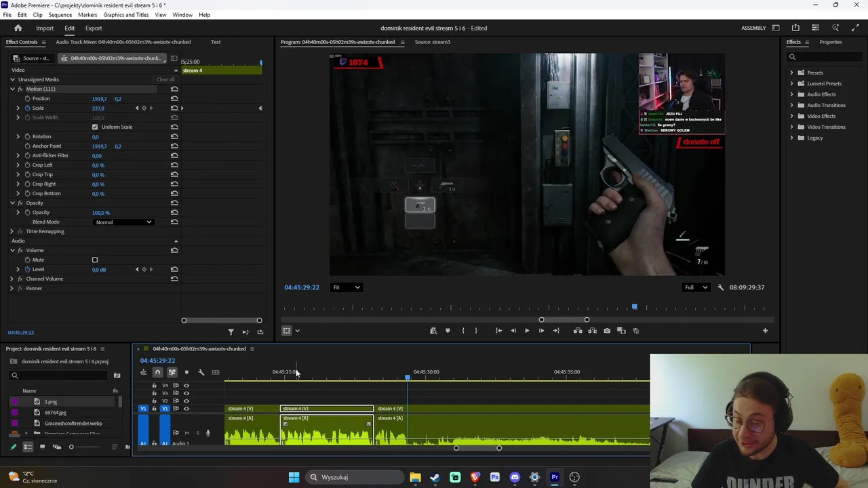868x488 pixels.
Task: Open the Properties panel tab
Action: click(830, 42)
